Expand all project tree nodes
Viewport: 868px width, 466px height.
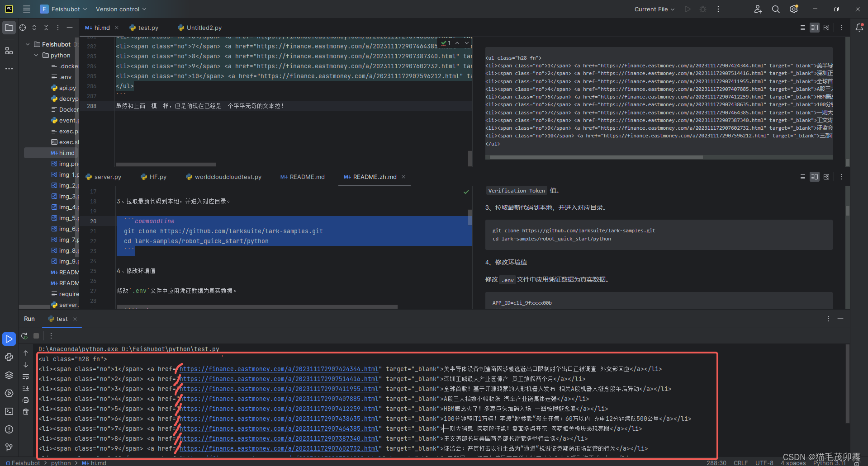(34, 28)
